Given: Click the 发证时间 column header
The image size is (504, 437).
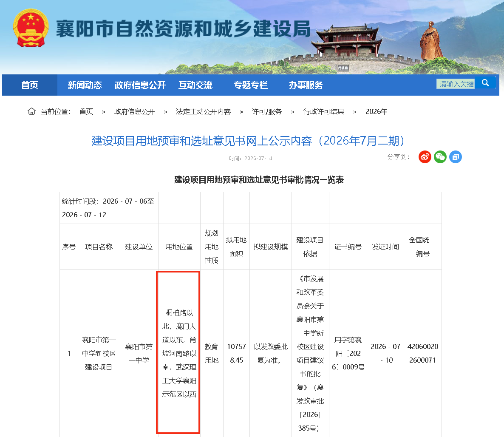Looking at the screenshot, I should click(x=385, y=247).
